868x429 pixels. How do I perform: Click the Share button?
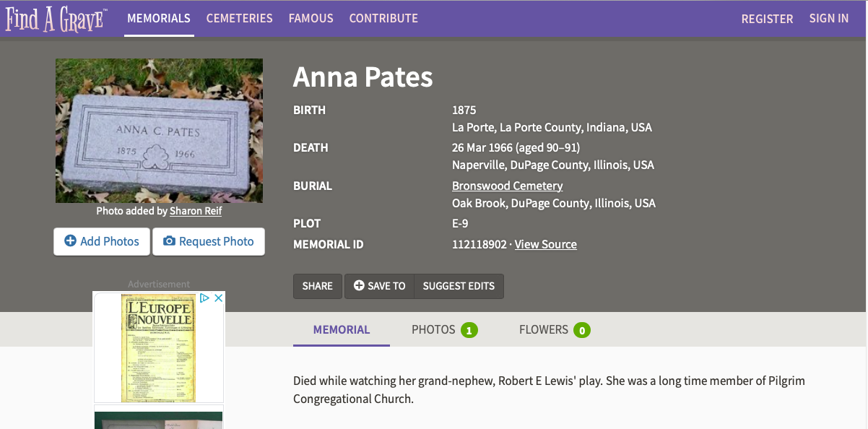tap(318, 286)
